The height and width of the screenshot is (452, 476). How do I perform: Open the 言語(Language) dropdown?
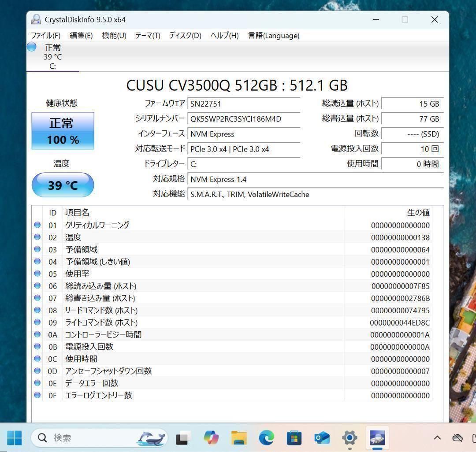(x=273, y=36)
